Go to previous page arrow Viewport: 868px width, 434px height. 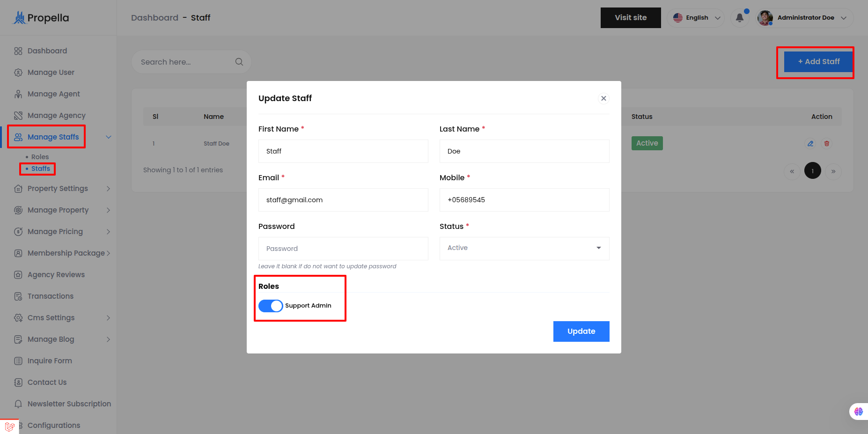[792, 171]
